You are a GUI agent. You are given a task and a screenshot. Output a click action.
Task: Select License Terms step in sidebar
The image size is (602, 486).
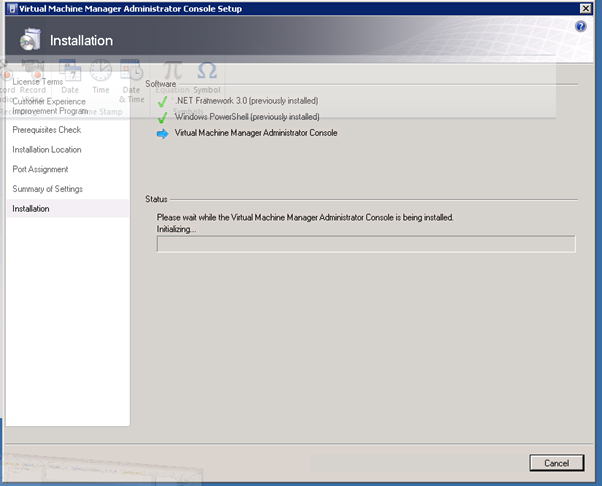click(38, 82)
